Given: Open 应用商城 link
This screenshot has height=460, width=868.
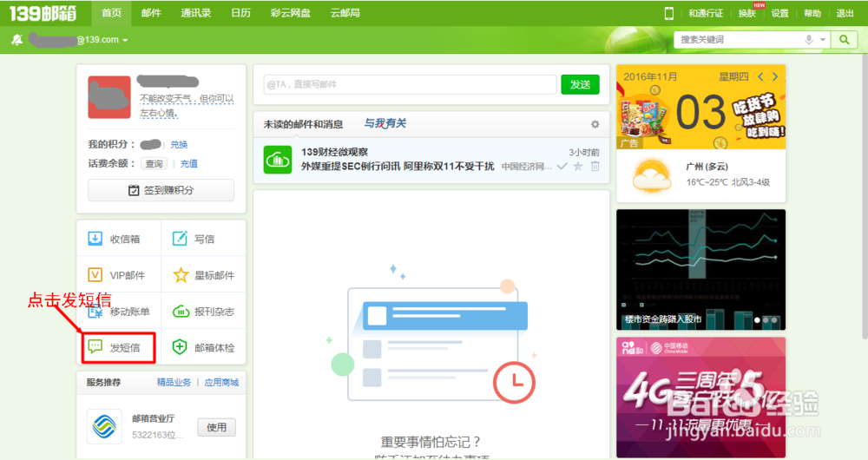Looking at the screenshot, I should click(221, 382).
